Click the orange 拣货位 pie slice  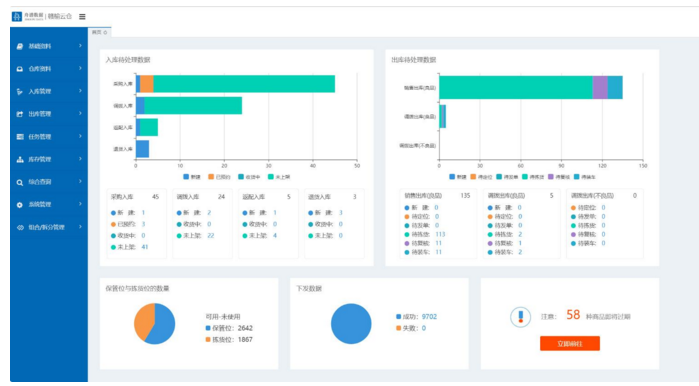(x=143, y=320)
